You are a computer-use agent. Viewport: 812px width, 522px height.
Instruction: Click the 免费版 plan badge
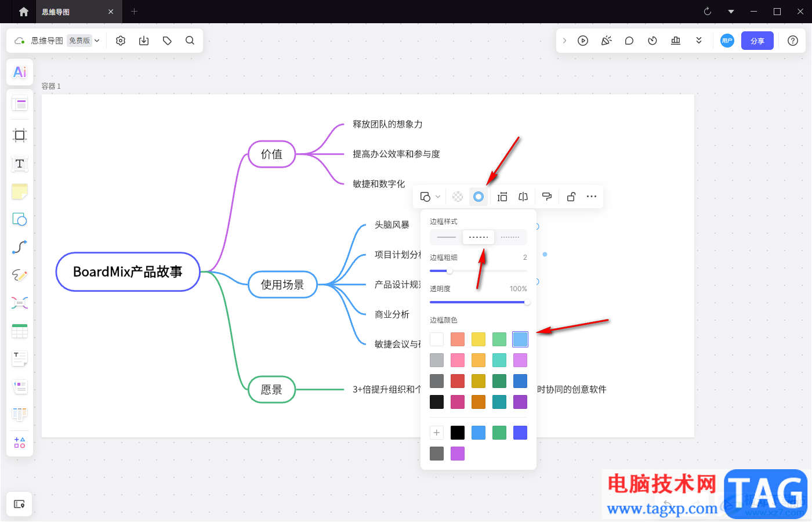(x=79, y=41)
